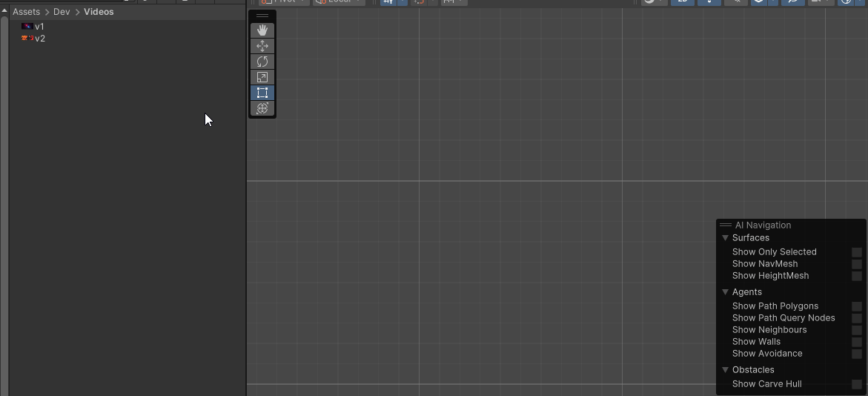Toggle the Show NavMesh checkbox
This screenshot has height=396, width=868.
pos(856,264)
